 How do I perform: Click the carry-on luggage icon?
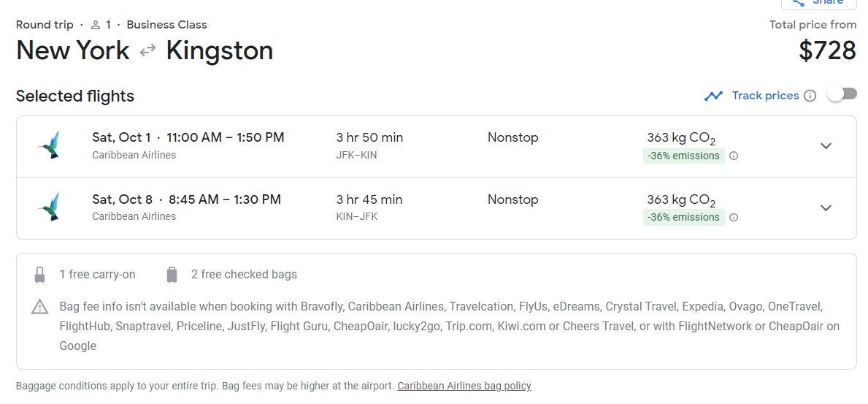click(39, 275)
